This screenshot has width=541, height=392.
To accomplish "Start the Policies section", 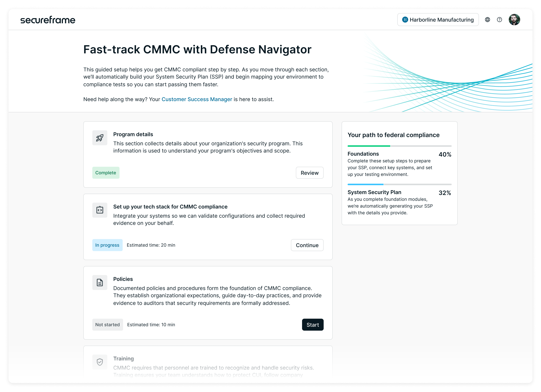I will click(x=312, y=325).
